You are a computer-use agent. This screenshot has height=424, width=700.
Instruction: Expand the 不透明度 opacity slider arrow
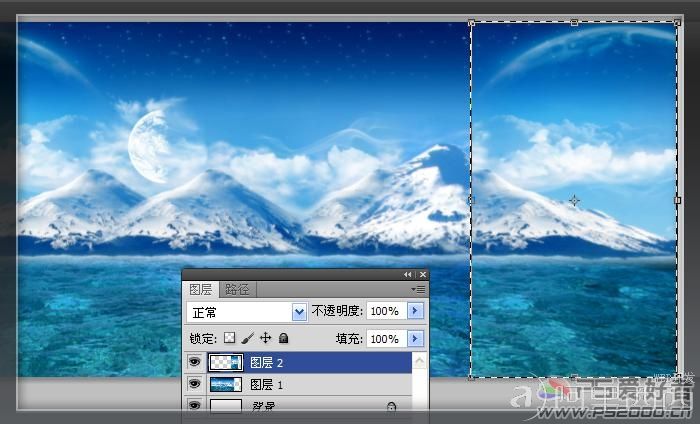pos(415,312)
